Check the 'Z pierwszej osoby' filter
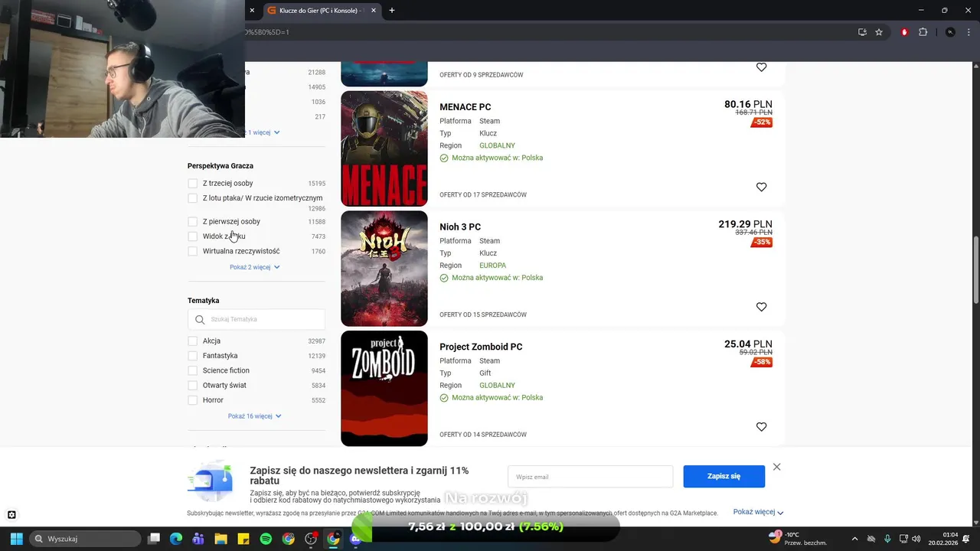Image resolution: width=980 pixels, height=551 pixels. (193, 222)
